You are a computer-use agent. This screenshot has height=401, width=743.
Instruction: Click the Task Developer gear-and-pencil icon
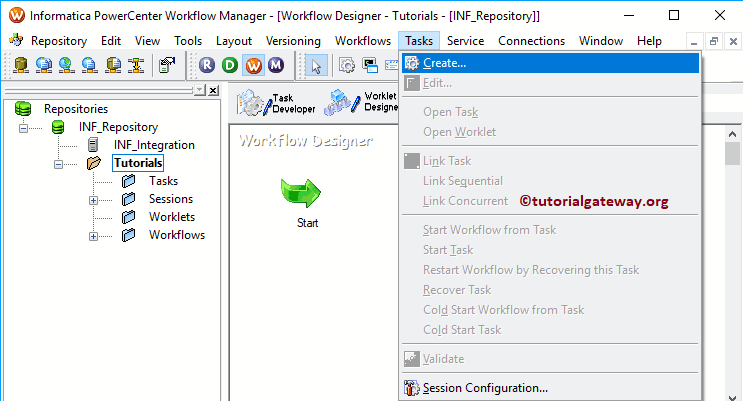[254, 103]
